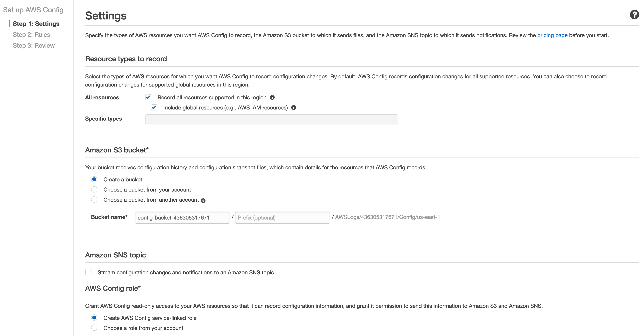Navigate to Step 2 Rules tab
This screenshot has width=644, height=336.
(x=31, y=34)
